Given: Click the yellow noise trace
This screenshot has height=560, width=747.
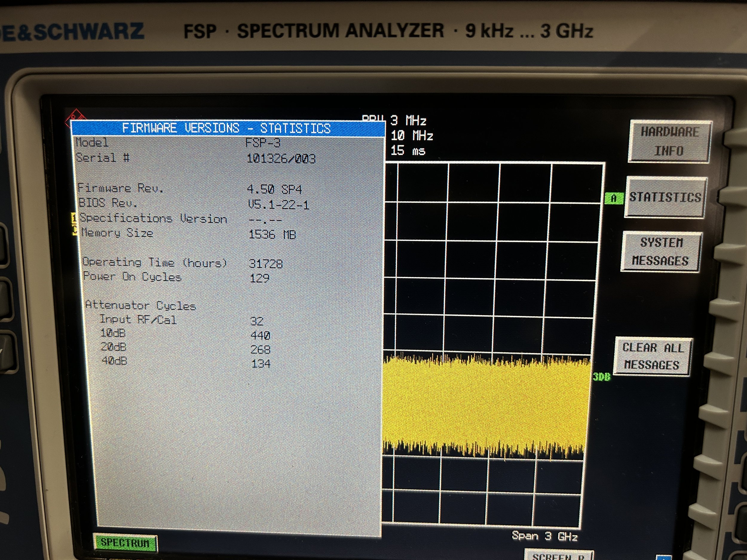Looking at the screenshot, I should tap(486, 407).
